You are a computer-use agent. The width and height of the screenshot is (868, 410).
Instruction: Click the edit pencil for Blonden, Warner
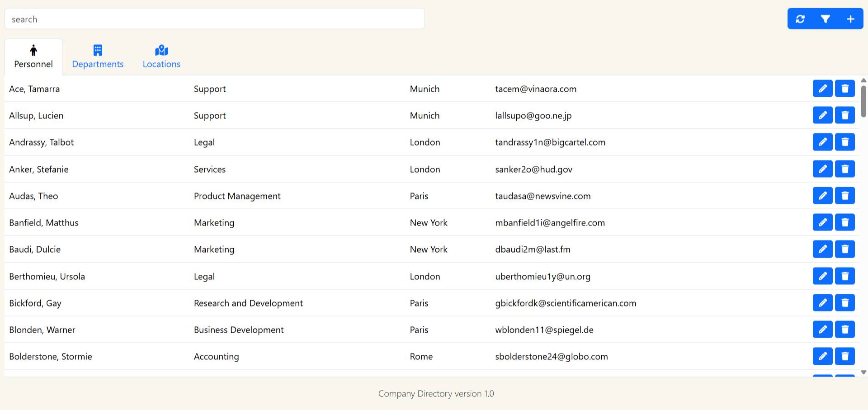pos(822,329)
